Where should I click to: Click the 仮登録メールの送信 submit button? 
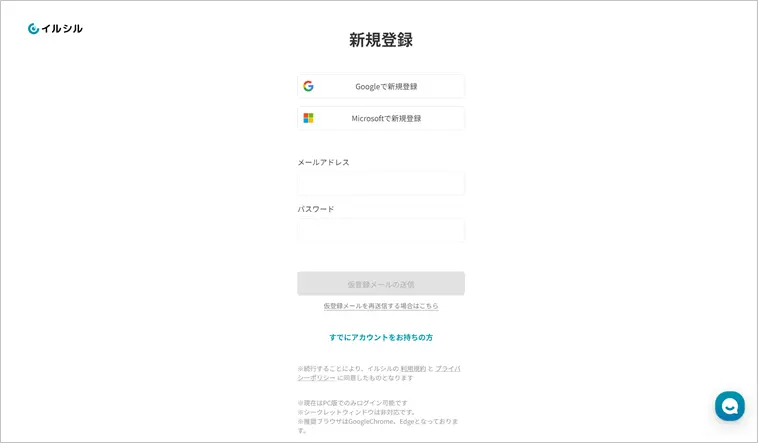coord(381,284)
